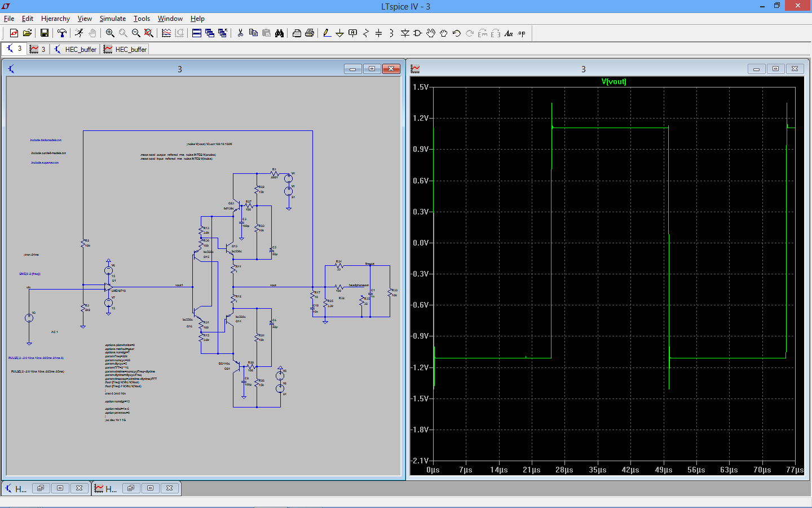This screenshot has height=508, width=812.
Task: Select the Drag hand tool
Action: (444, 33)
